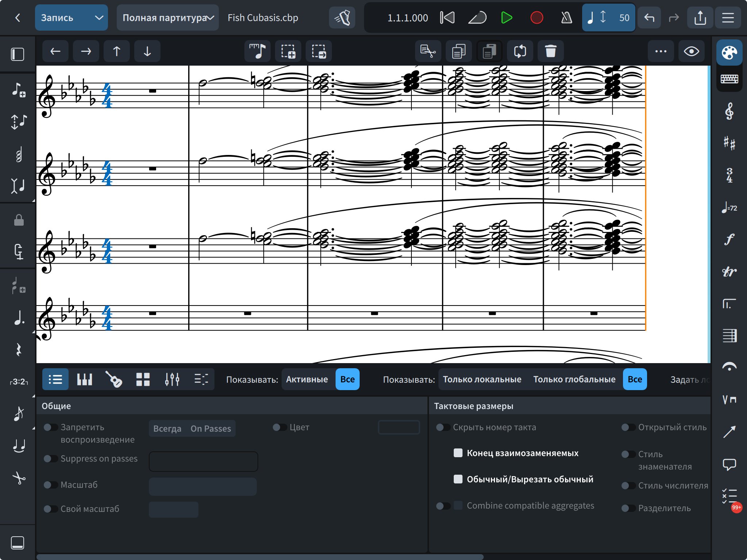Check the Конец взаимозаменяемых checkbox
747x560 pixels.
458,453
